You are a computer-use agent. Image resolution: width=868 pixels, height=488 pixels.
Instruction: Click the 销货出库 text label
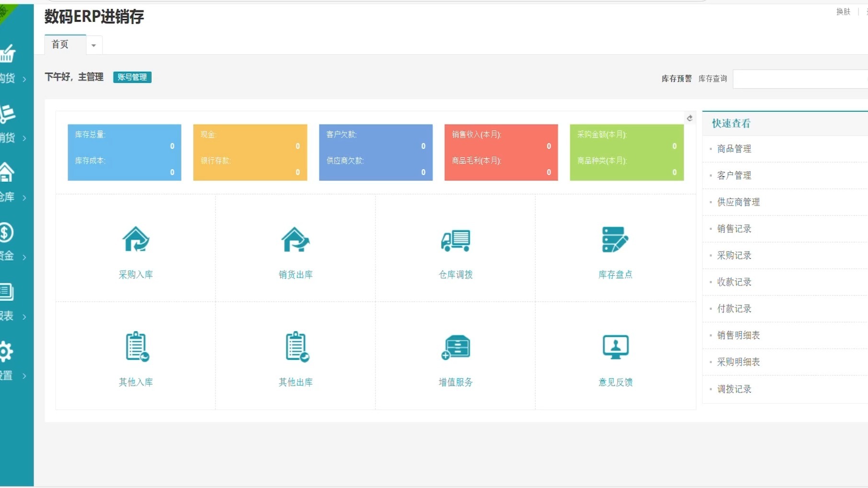point(295,275)
